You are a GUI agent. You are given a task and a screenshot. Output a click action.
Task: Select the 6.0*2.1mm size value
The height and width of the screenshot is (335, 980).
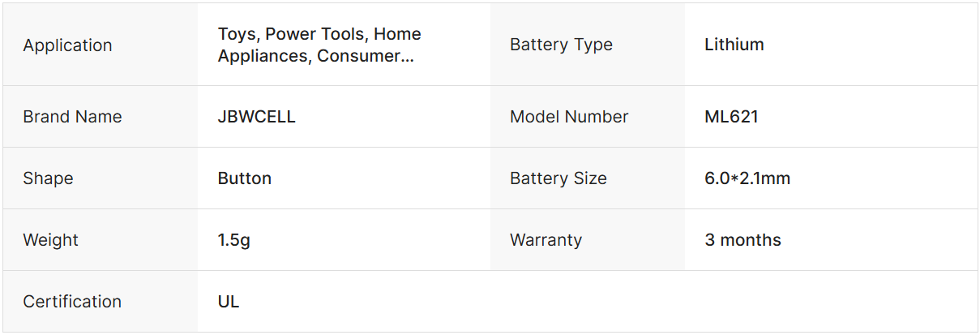coord(747,178)
